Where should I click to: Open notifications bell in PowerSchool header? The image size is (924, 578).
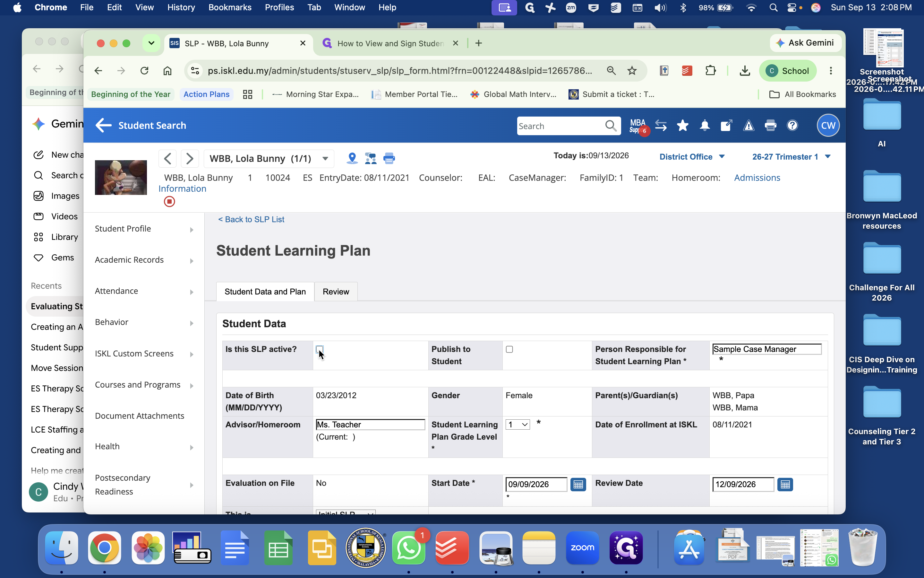(705, 125)
